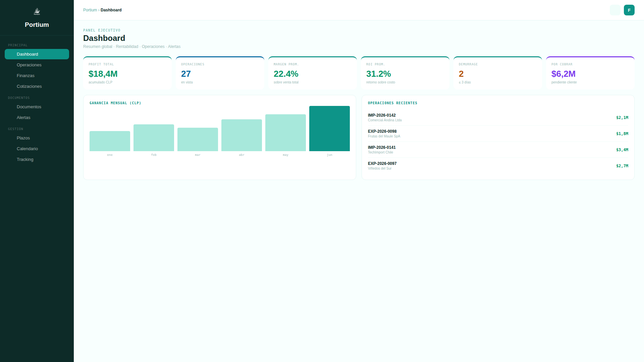Select the Demurrage 2 card
This screenshot has height=362, width=644.
(498, 73)
